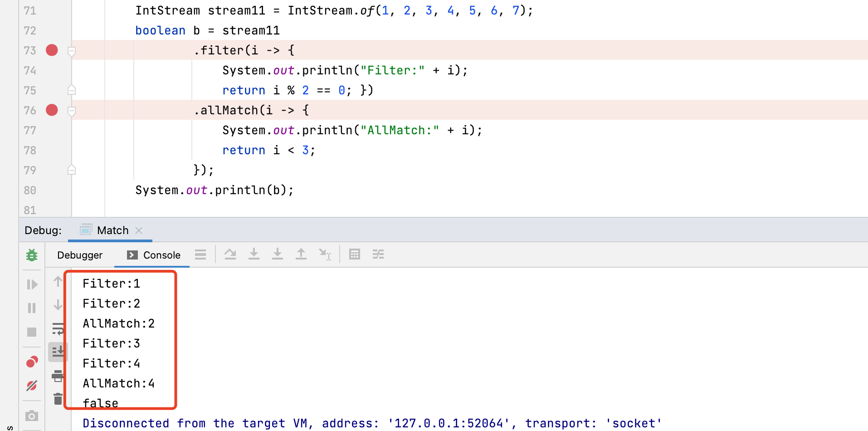The image size is (868, 431).
Task: Remove the breakpoint on line 73
Action: tap(52, 50)
